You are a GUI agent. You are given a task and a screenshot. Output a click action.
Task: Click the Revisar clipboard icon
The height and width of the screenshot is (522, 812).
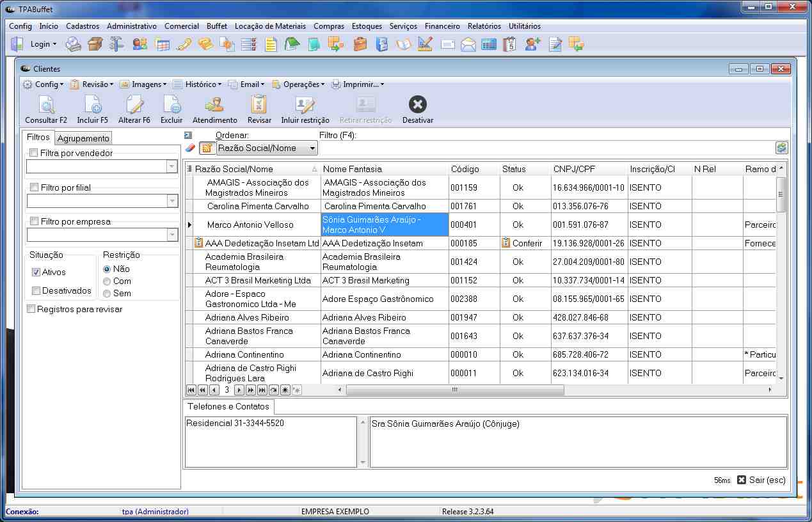(x=259, y=105)
